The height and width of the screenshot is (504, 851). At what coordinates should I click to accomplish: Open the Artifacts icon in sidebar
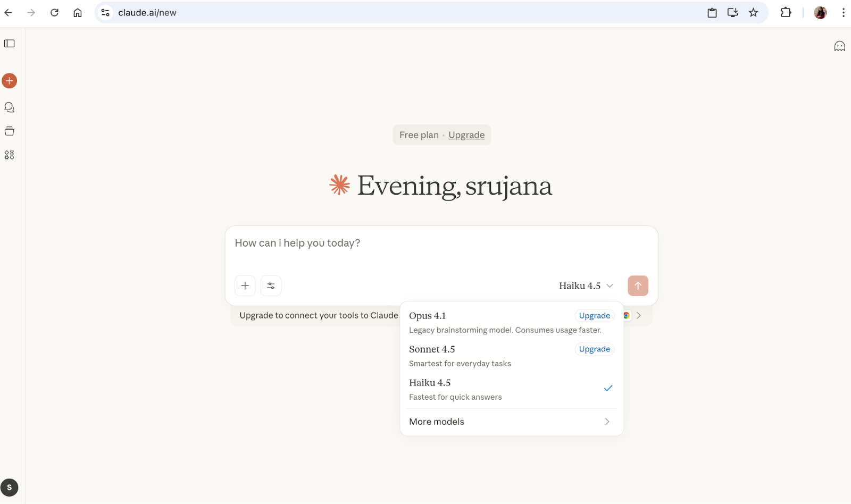point(10,155)
